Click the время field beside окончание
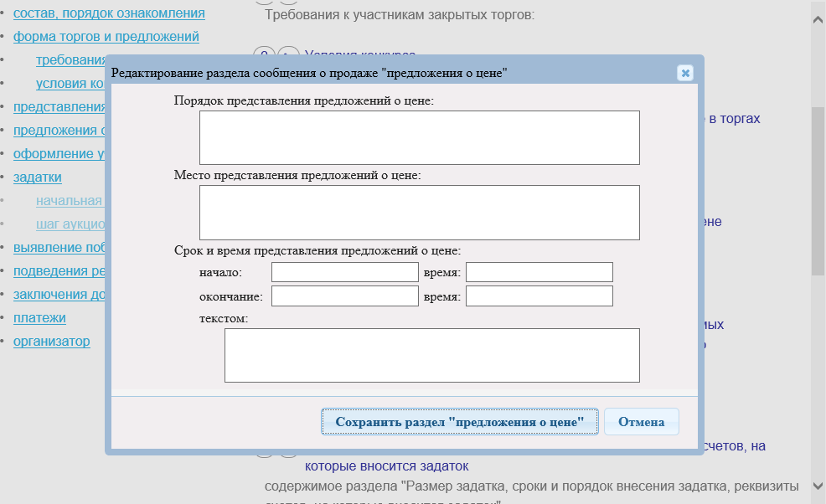Viewport: 826px width, 504px height. tap(539, 296)
